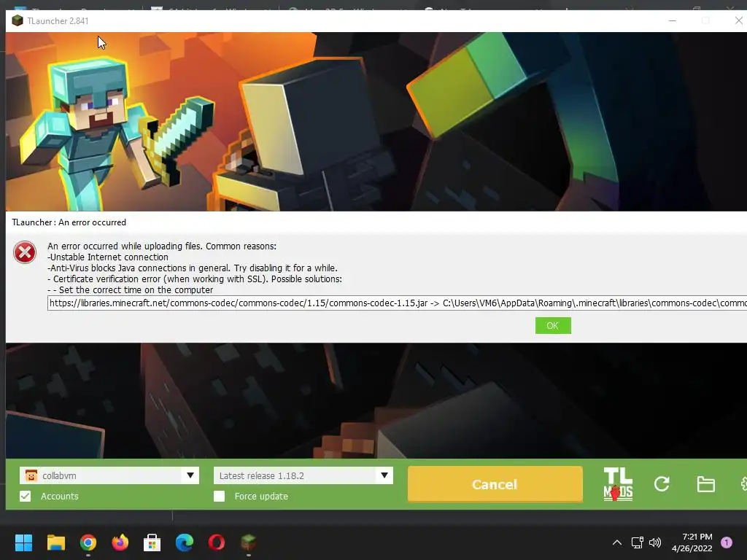This screenshot has height=560, width=747.
Task: Click the red error icon in dialog
Action: 25,252
